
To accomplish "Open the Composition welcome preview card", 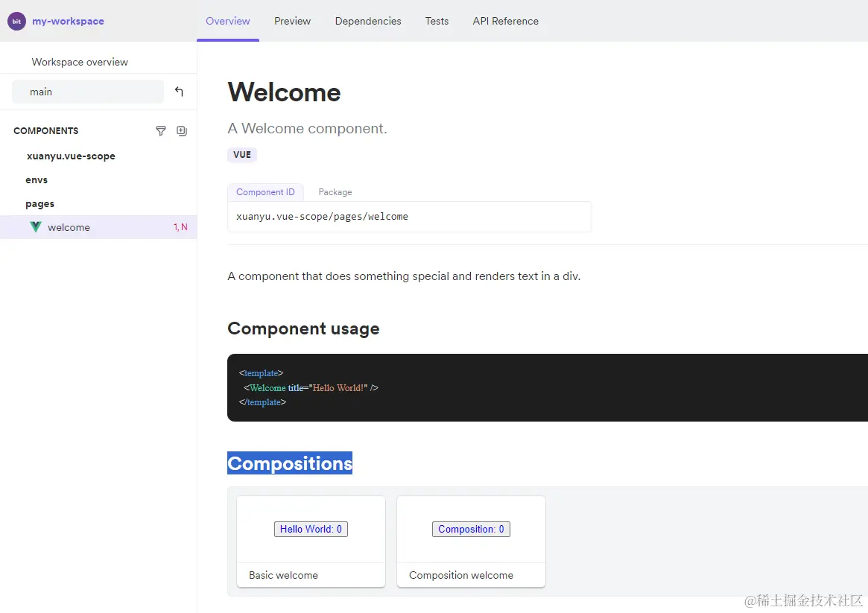I will tap(471, 541).
